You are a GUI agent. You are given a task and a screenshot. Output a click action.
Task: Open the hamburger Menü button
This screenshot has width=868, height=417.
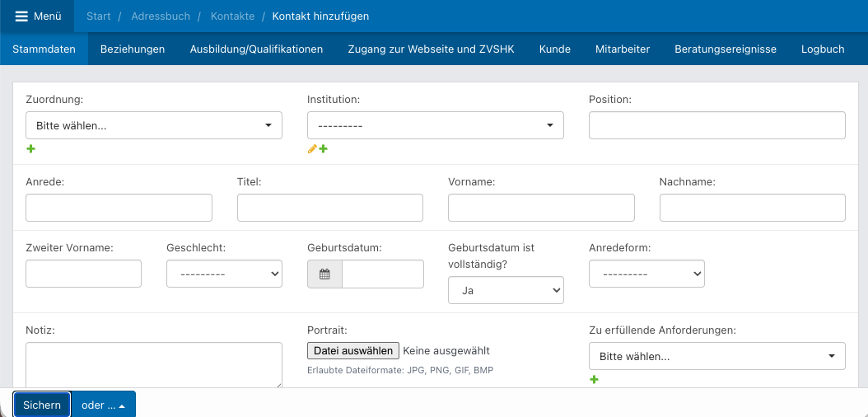tap(37, 16)
